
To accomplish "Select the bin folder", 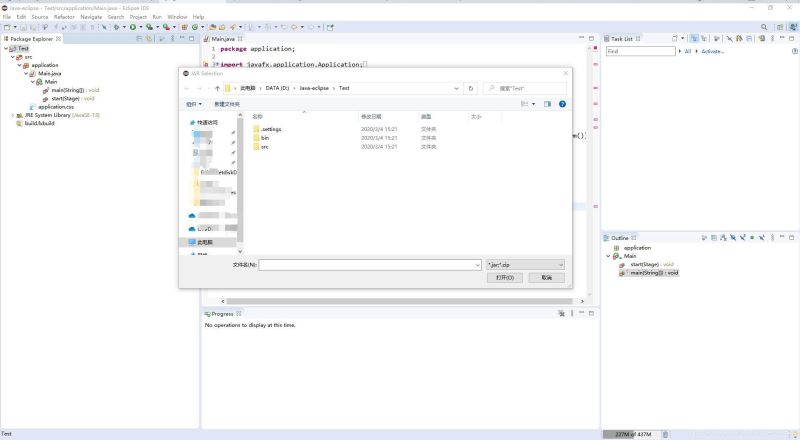I will 265,138.
